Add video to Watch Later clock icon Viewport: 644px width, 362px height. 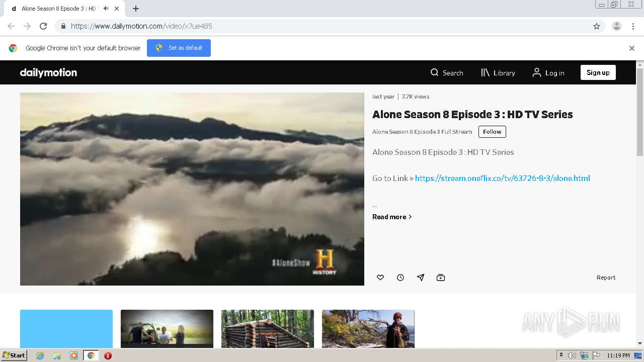(400, 278)
